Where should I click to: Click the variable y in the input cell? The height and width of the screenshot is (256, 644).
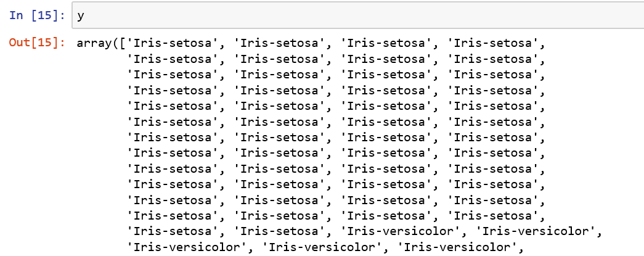(81, 15)
